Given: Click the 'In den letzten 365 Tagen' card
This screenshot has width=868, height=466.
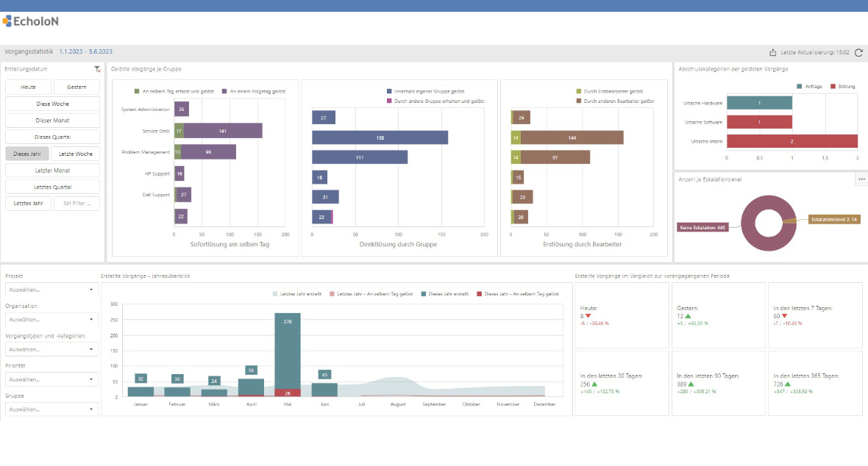Looking at the screenshot, I should (815, 383).
